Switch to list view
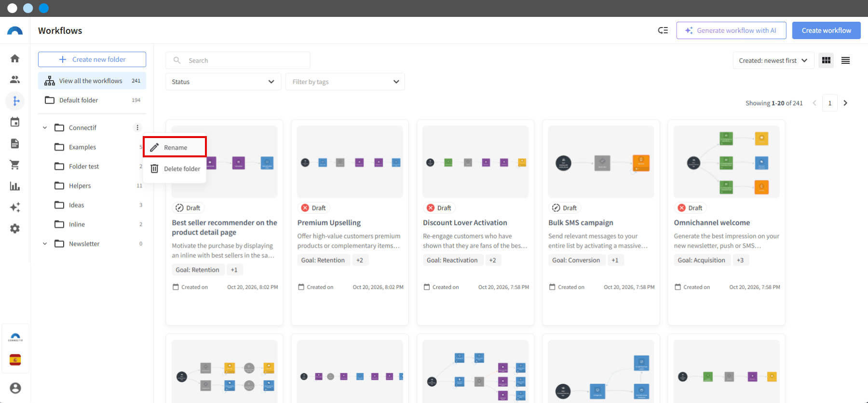Viewport: 868px width, 403px height. pyautogui.click(x=845, y=60)
